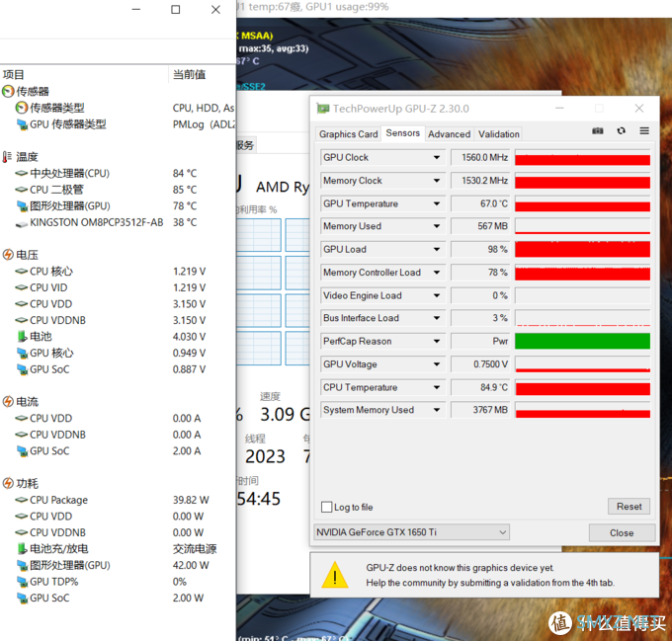
Task: Open the GPU Load sensor dropdown
Action: (436, 249)
